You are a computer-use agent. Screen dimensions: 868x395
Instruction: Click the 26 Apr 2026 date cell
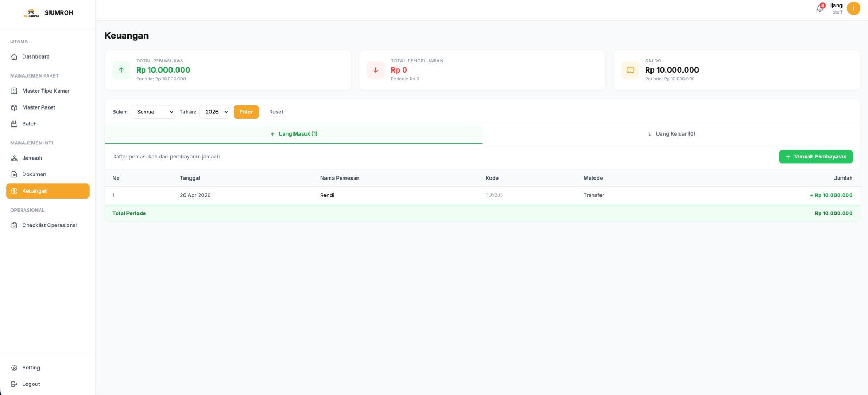195,195
